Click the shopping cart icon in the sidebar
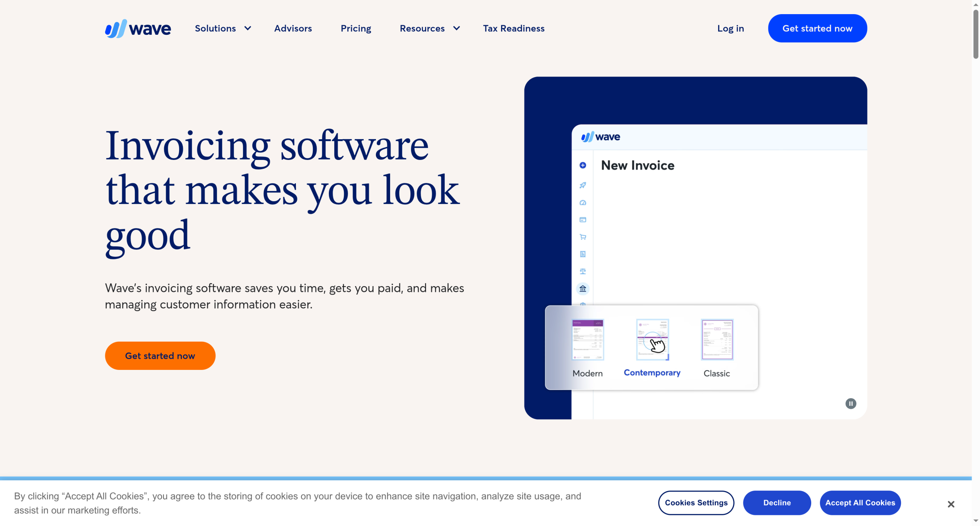This screenshot has height=526, width=980. [583, 237]
